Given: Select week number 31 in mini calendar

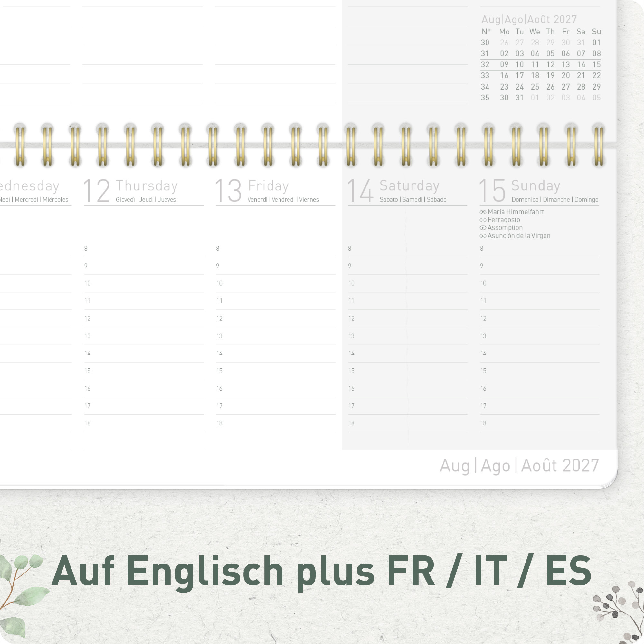Looking at the screenshot, I should [x=485, y=54].
